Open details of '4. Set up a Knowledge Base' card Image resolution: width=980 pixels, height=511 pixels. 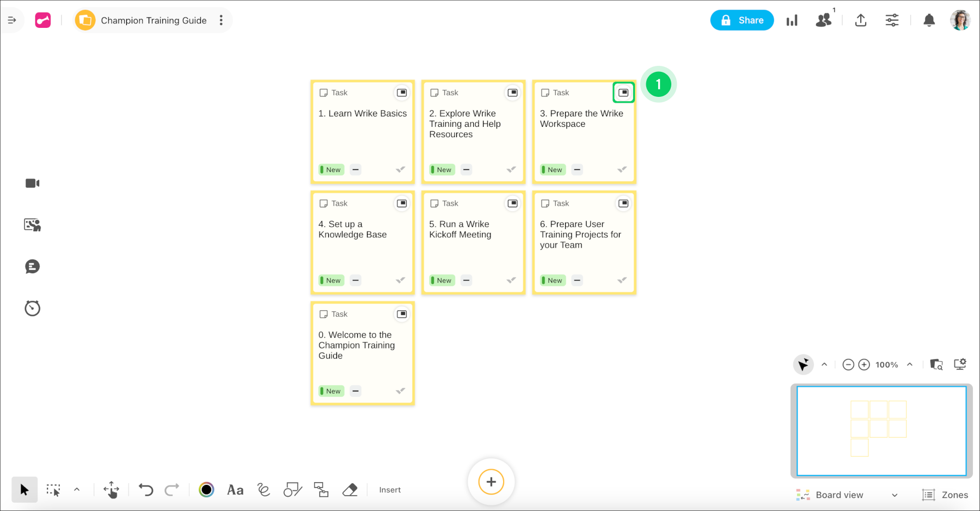pyautogui.click(x=402, y=204)
